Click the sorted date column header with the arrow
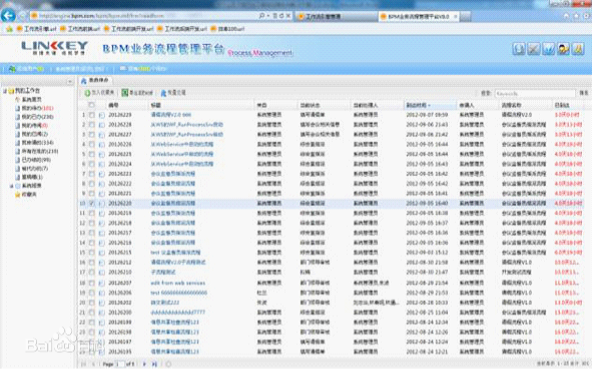592x369 pixels. [429, 105]
